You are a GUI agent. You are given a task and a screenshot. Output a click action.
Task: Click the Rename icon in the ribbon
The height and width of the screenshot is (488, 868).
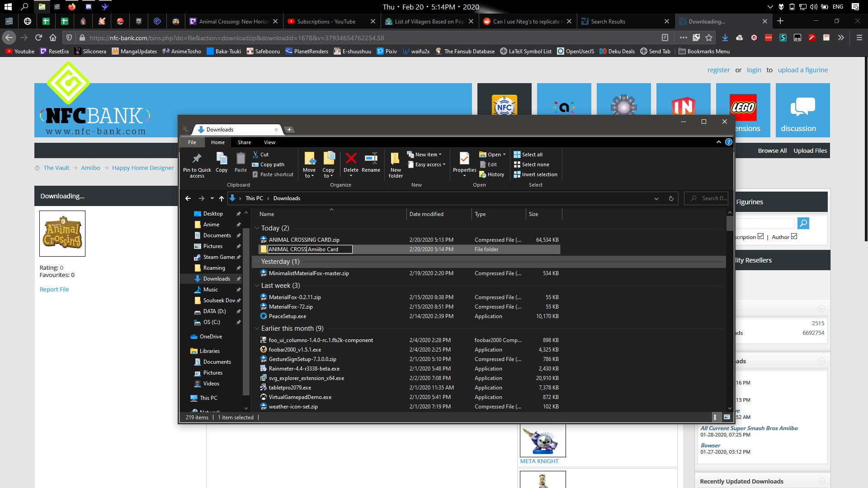371,159
